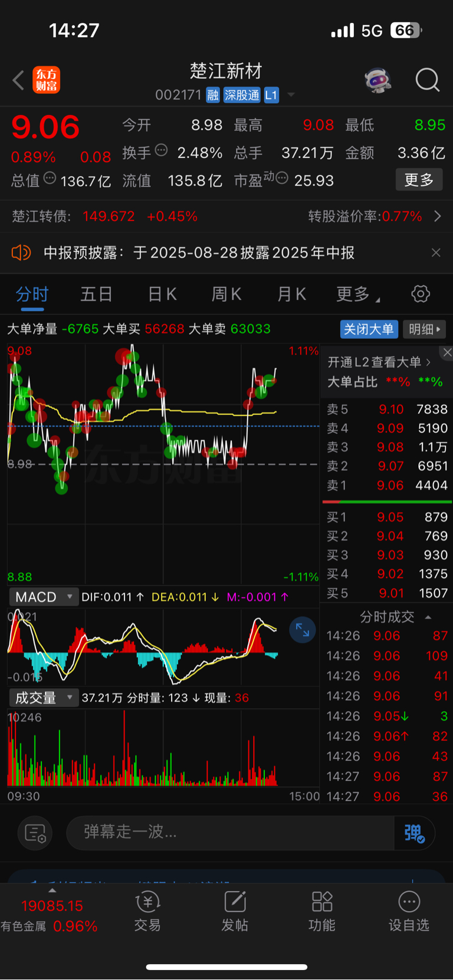Tap 总值 info smiley icon
This screenshot has width=453, height=980.
click(50, 177)
